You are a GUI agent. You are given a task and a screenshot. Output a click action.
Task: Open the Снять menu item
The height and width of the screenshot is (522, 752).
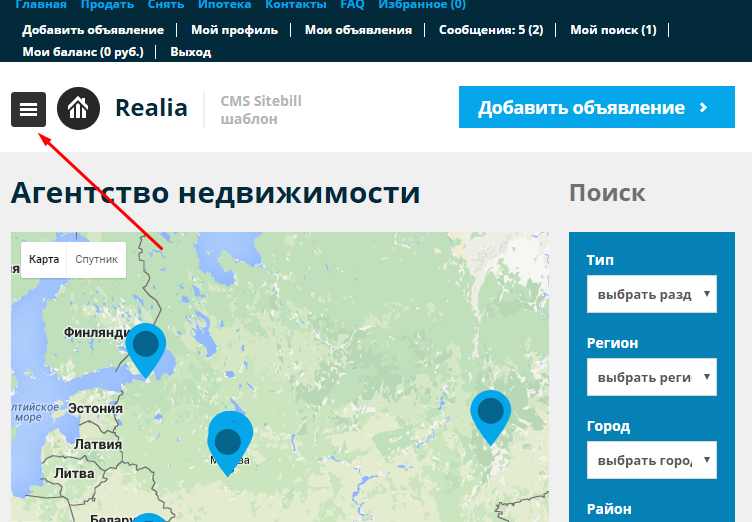click(x=166, y=5)
